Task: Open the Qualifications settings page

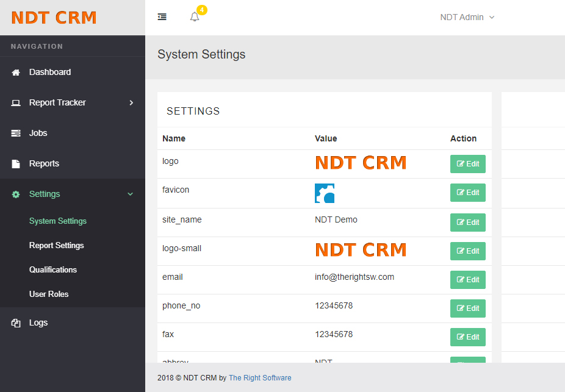Action: point(53,269)
